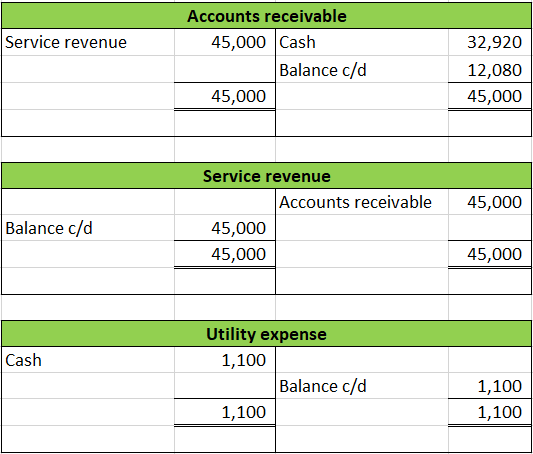Click the 1,100 amount next to Cash
The height and width of the screenshot is (454, 533).
tap(243, 360)
